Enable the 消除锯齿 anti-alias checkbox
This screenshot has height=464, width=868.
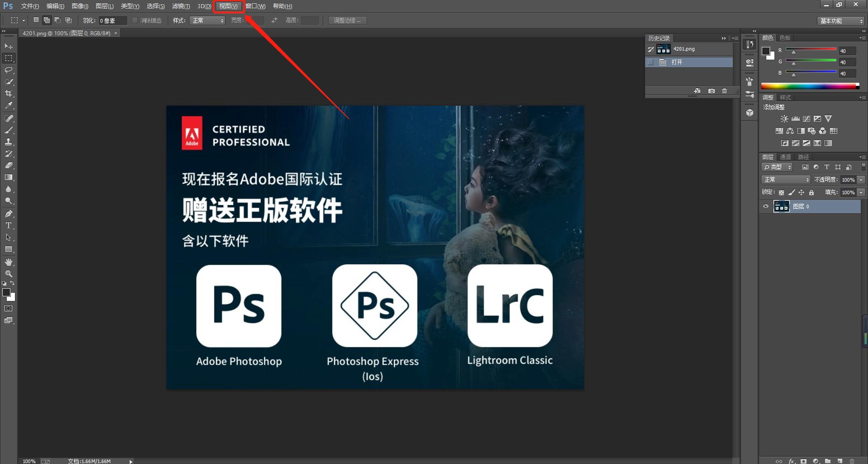(135, 20)
